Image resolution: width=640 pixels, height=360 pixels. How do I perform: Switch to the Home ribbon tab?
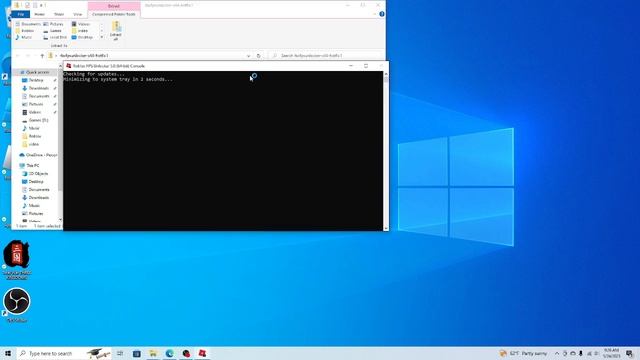(x=40, y=14)
